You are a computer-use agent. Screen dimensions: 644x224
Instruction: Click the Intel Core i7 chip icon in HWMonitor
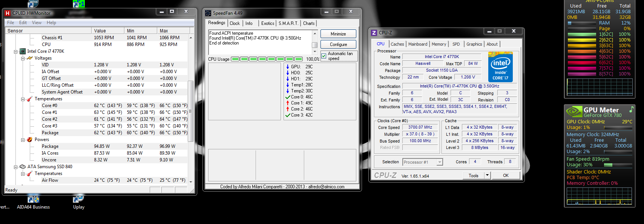(23, 51)
